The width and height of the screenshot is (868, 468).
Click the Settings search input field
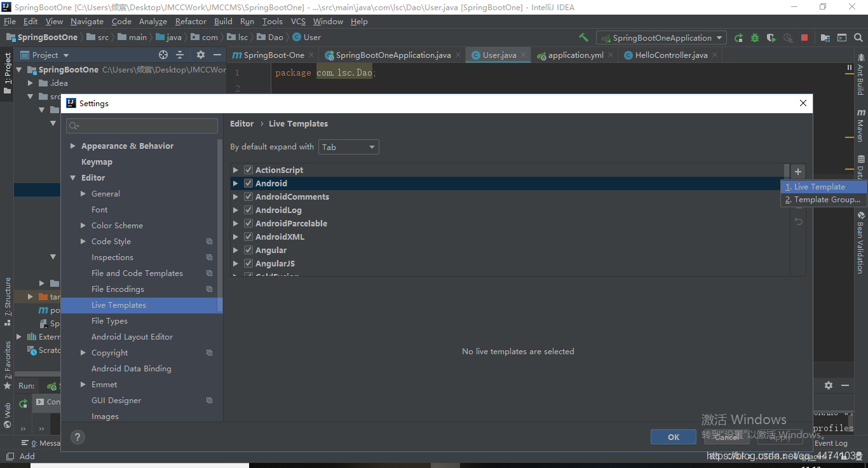(142, 126)
